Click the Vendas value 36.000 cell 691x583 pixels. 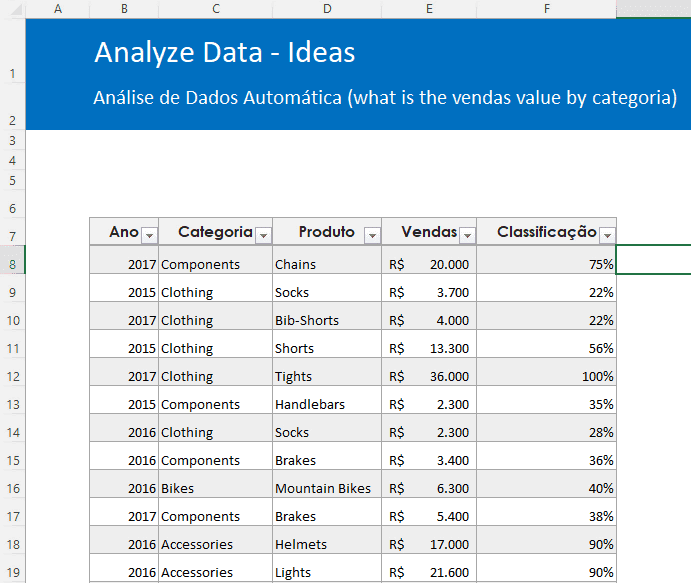pos(429,376)
